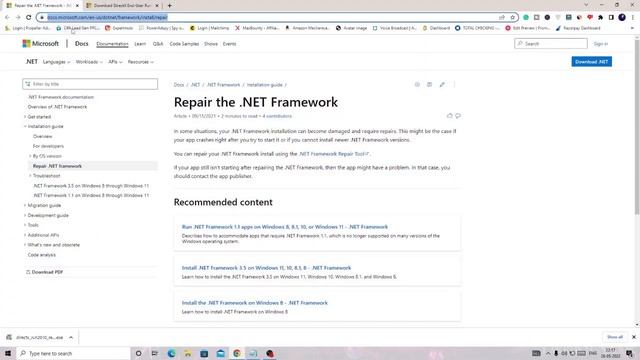Open the Learn menu item
640x360 pixels.
tap(140, 44)
